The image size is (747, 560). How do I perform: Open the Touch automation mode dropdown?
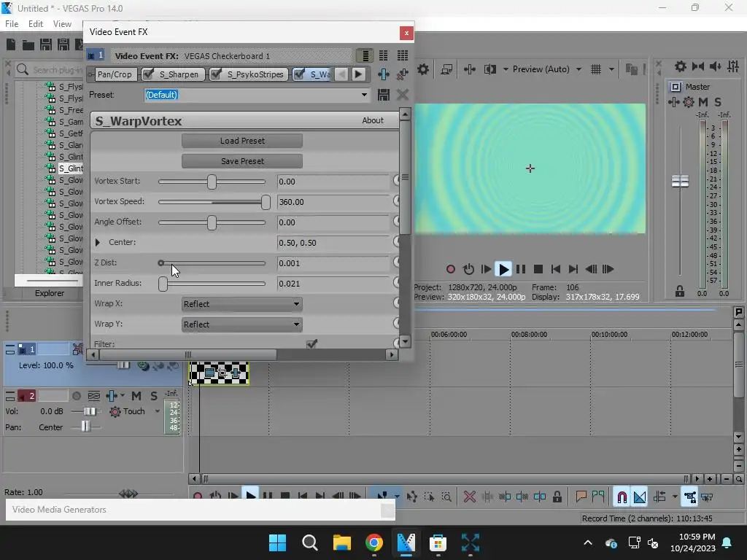coord(158,411)
